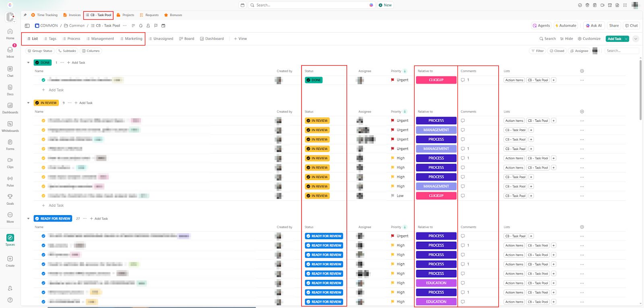
Task: Click the green Add Task button
Action: 614,39
